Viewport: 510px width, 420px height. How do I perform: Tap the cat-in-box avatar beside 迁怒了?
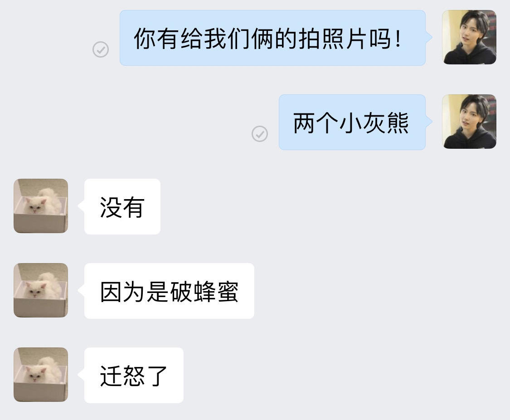[41, 375]
